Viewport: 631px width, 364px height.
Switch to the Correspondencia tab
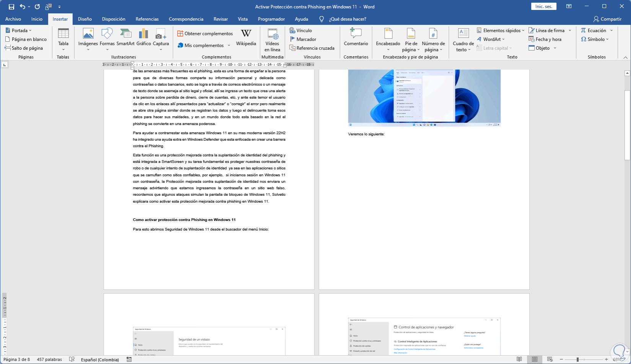tap(186, 19)
